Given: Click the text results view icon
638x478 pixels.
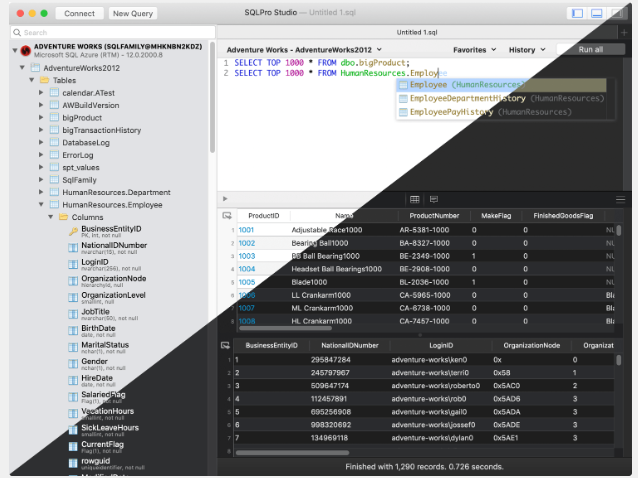Looking at the screenshot, I should 436,199.
